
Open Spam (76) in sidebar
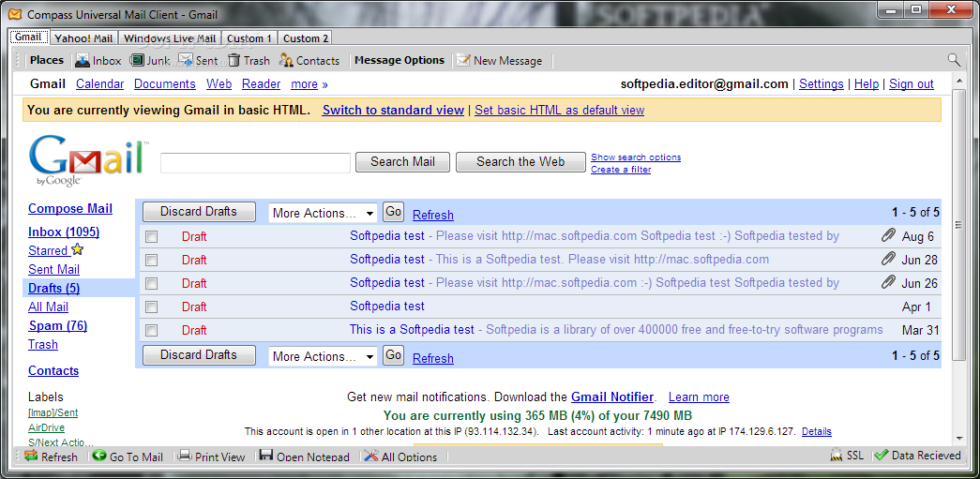click(x=57, y=326)
